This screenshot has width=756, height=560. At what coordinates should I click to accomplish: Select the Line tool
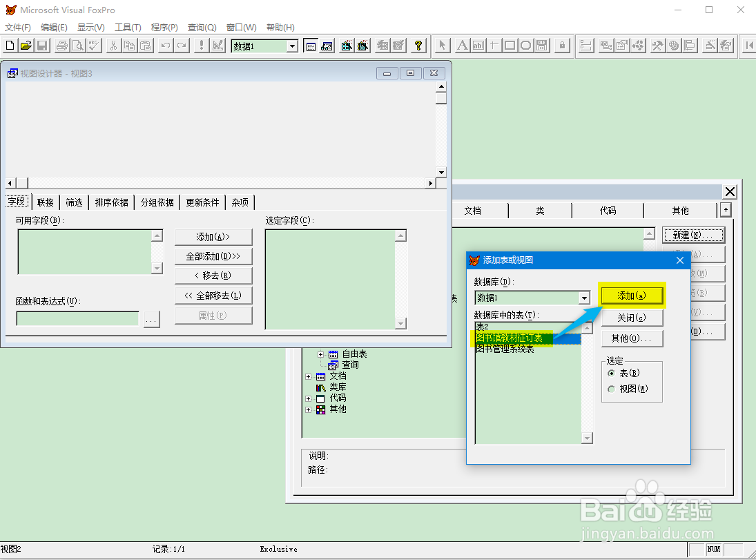coord(494,46)
